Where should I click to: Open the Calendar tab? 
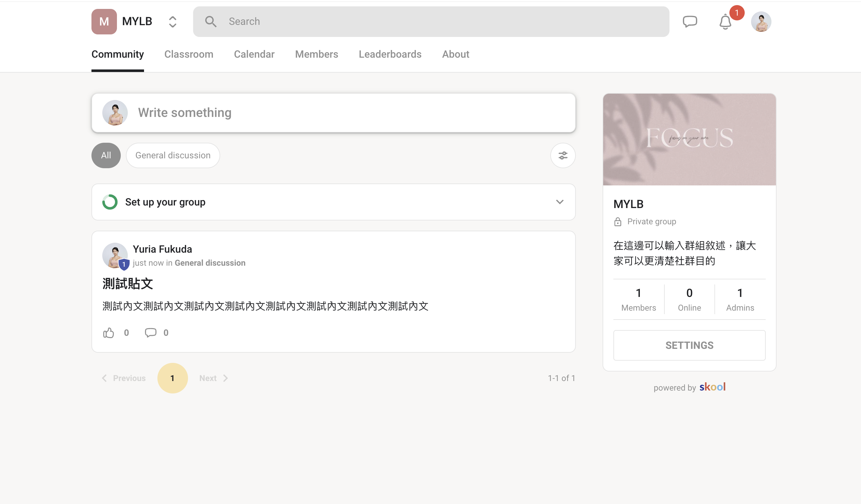[x=254, y=54]
